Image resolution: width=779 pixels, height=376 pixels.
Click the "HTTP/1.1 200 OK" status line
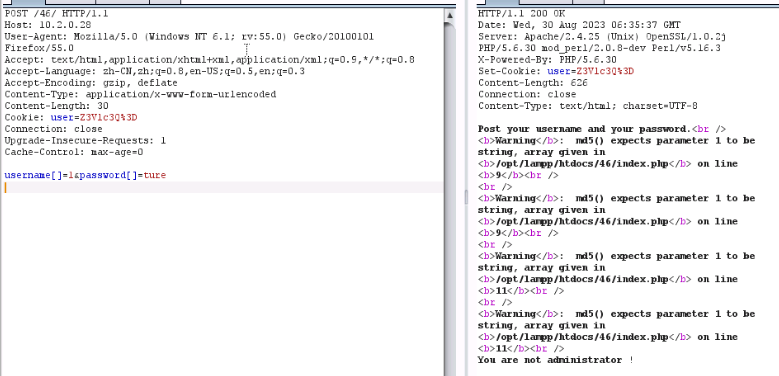(521, 13)
